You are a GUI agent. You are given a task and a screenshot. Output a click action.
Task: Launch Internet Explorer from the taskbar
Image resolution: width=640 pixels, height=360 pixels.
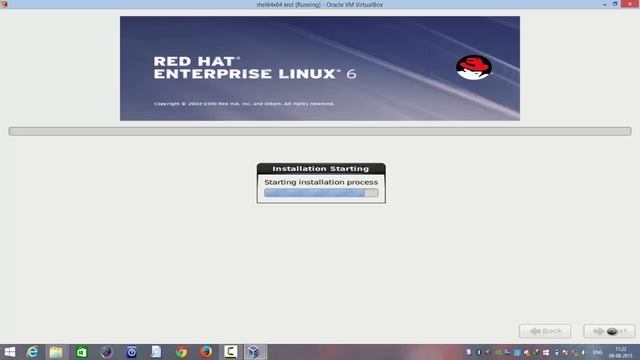(x=32, y=352)
